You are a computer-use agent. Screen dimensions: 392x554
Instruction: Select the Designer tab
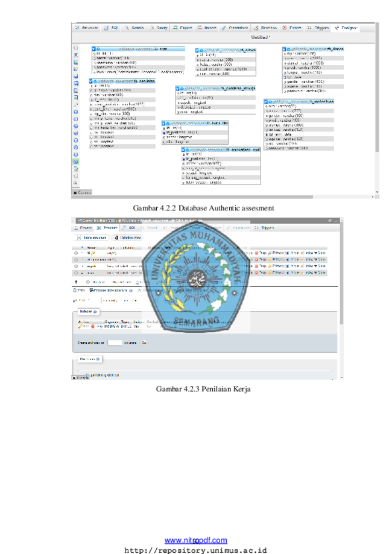(x=346, y=28)
